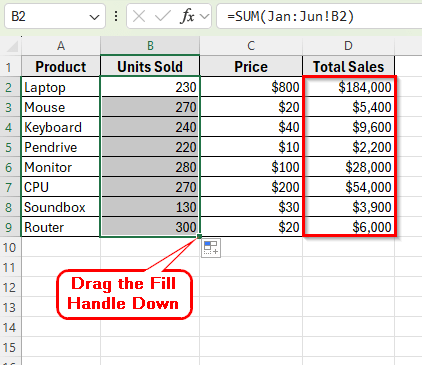
Task: Click the Units Sold header cell
Action: (150, 67)
